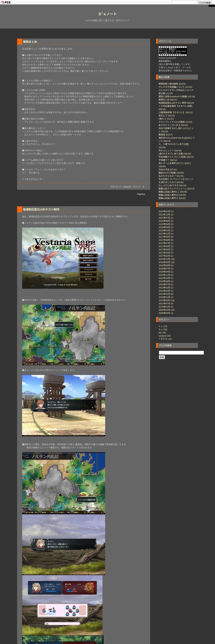Open the map image with アランマルクの label
Screen dimensions: 215x644
[x=63, y=483]
